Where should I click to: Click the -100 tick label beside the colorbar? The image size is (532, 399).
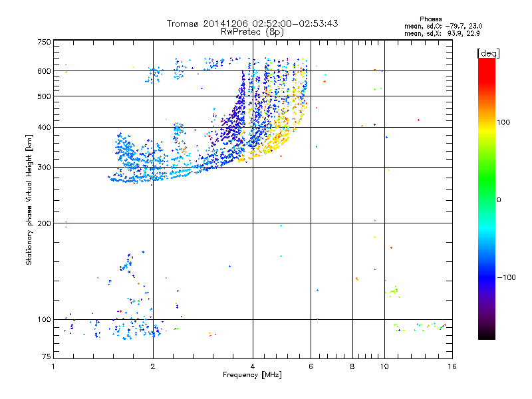(x=507, y=277)
